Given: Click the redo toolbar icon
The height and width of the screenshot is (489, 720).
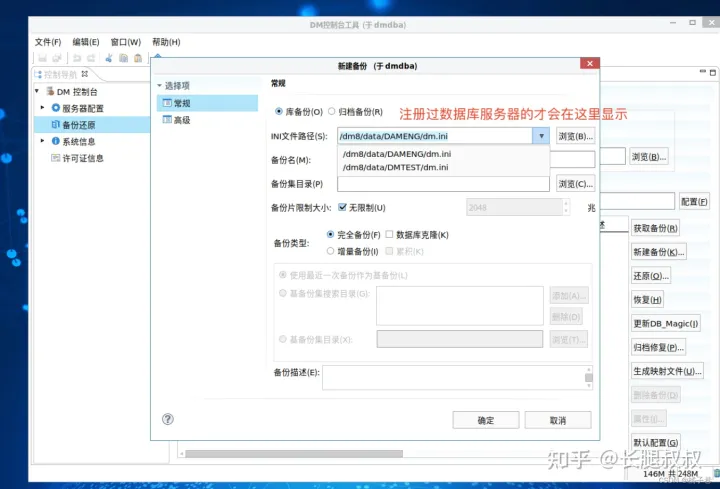Looking at the screenshot, I should (91, 58).
